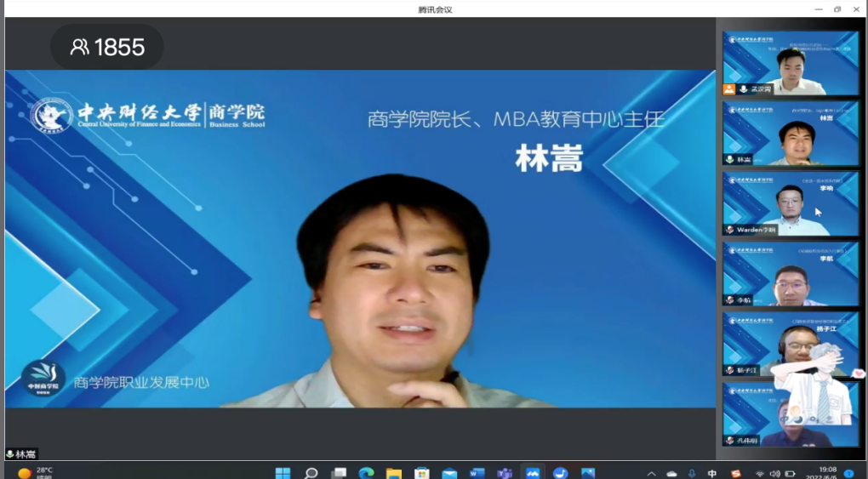Toggle the Chinese input method indicator
The image size is (868, 479).
712,473
